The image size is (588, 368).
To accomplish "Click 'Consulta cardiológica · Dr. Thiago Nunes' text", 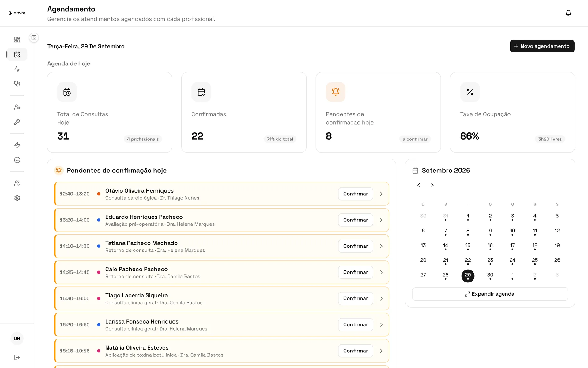I will [152, 198].
